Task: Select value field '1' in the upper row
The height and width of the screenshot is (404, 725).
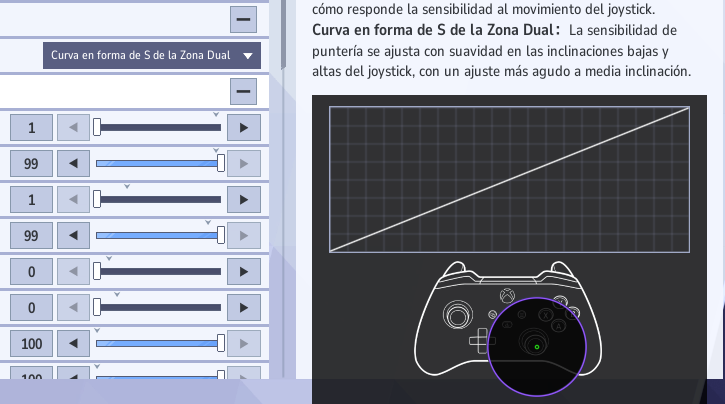Action: pos(31,128)
